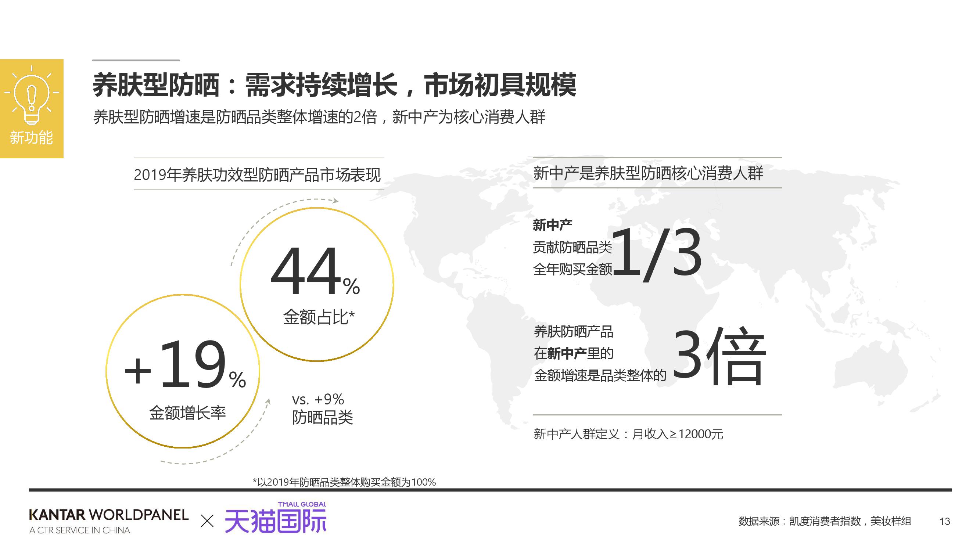Screen dimensions: 980x551
Task: Click the page number 13
Action: [944, 521]
